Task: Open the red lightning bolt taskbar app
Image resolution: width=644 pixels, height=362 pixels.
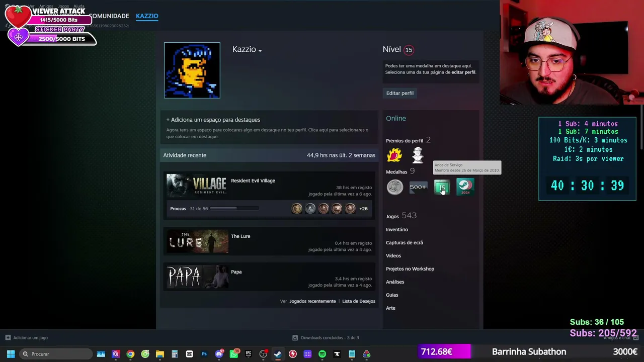Action: [x=293, y=354]
